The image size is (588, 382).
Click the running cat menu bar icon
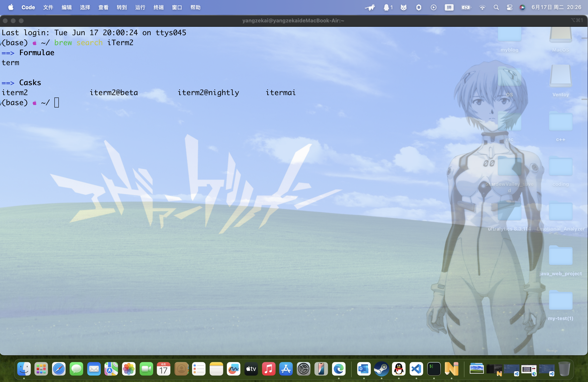pyautogui.click(x=370, y=7)
